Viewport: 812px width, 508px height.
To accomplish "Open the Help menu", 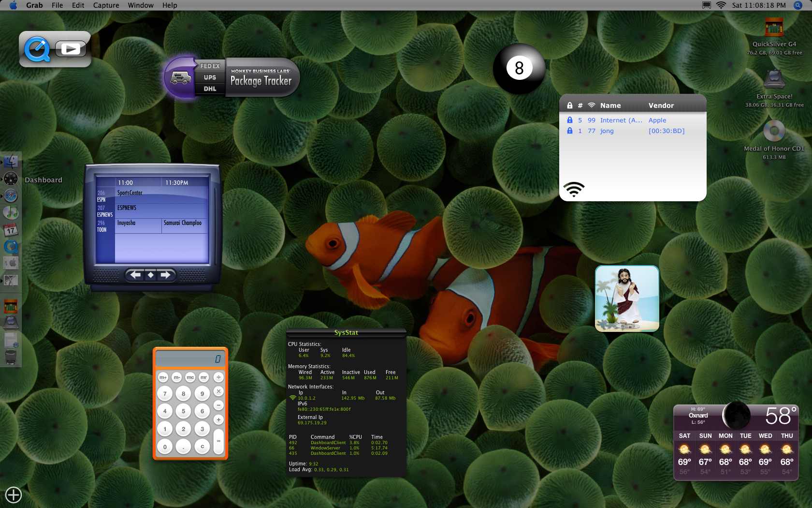I will [170, 5].
